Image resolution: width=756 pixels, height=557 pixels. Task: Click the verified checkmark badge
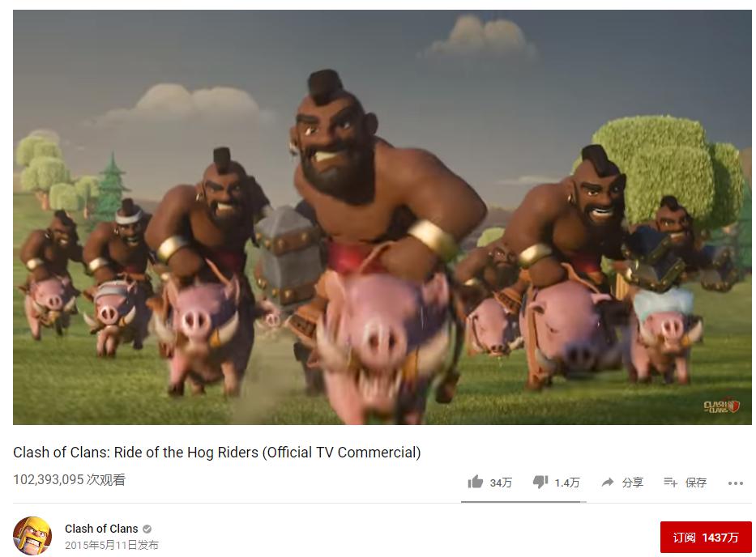(x=147, y=529)
